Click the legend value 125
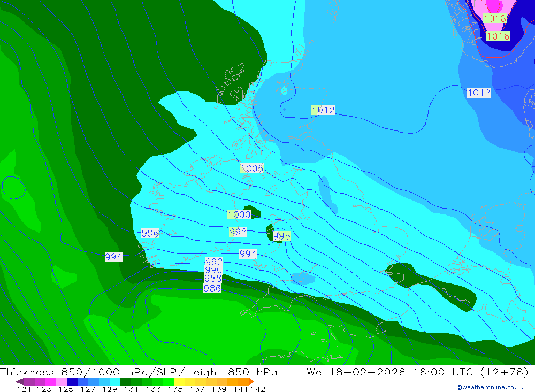The image size is (535, 392). click(66, 389)
